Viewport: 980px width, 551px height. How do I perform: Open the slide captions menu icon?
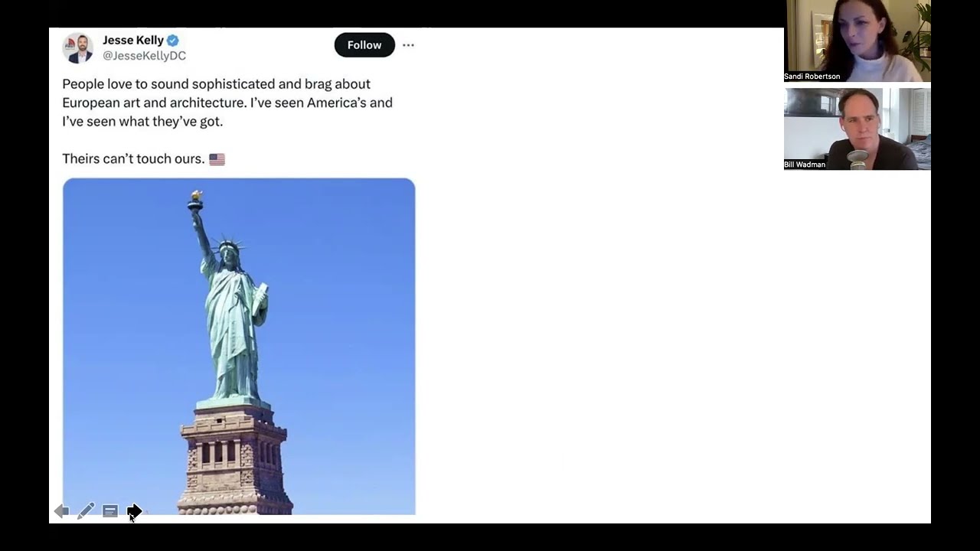(x=110, y=511)
